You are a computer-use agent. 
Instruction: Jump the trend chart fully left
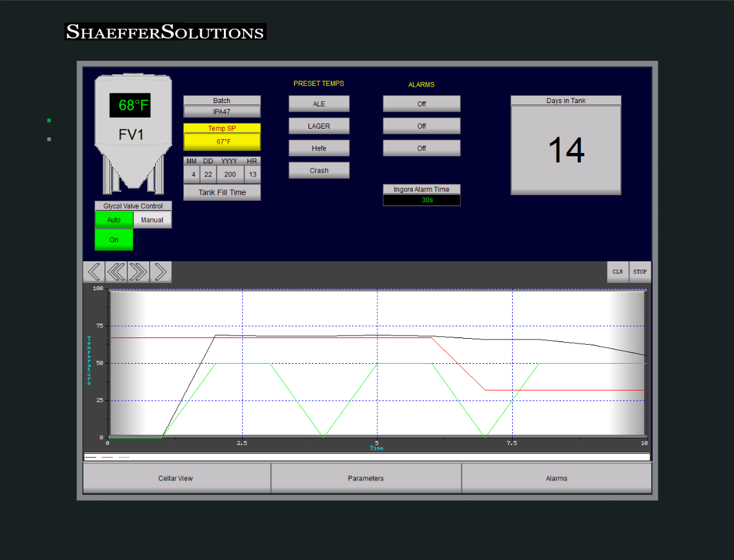116,271
